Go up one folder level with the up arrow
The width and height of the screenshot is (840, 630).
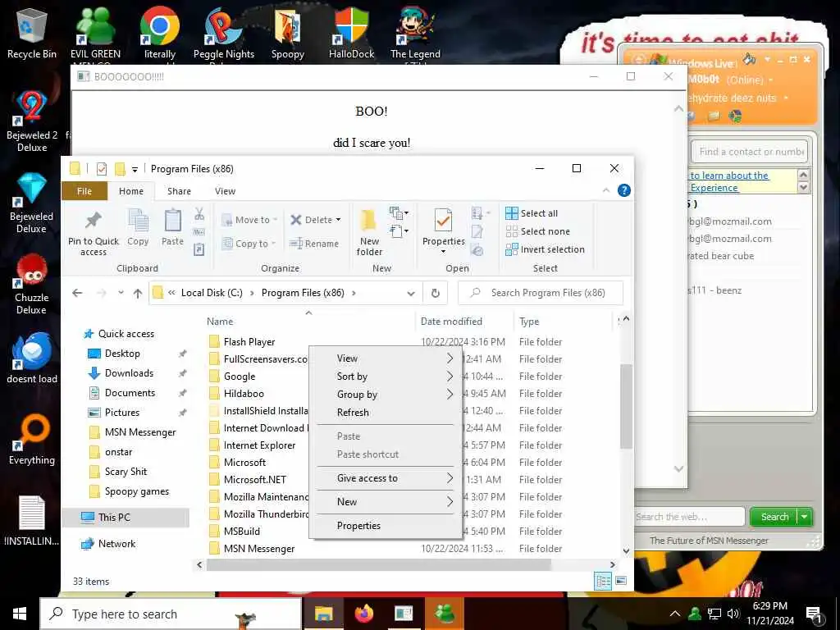(x=138, y=293)
